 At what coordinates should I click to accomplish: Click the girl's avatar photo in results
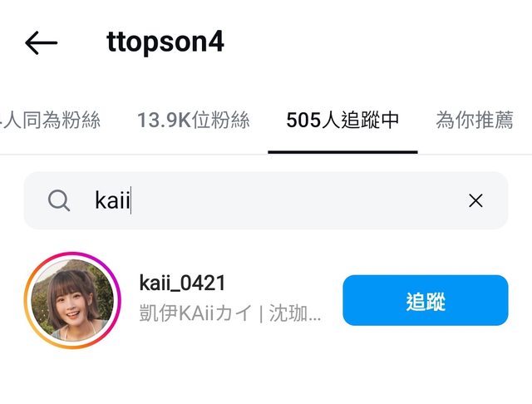click(72, 300)
